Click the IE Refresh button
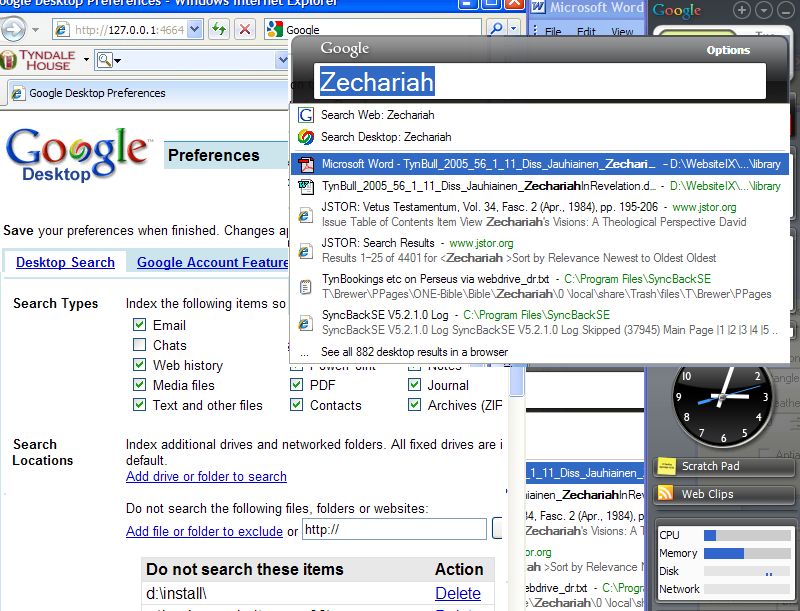800x611 pixels. point(219,29)
